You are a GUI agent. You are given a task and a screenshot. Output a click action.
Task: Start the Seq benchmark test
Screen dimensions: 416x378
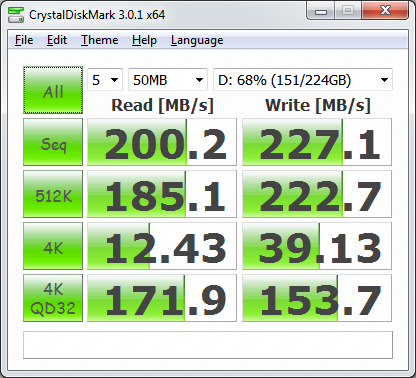coord(53,142)
